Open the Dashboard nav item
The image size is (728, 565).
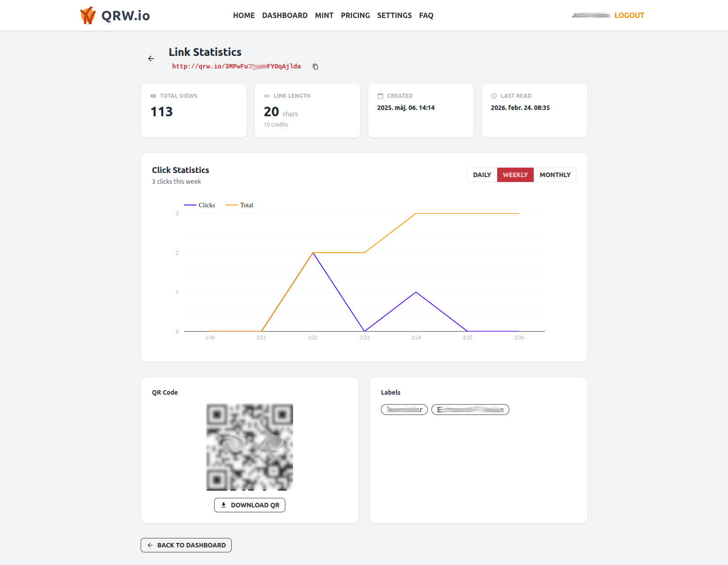[285, 15]
